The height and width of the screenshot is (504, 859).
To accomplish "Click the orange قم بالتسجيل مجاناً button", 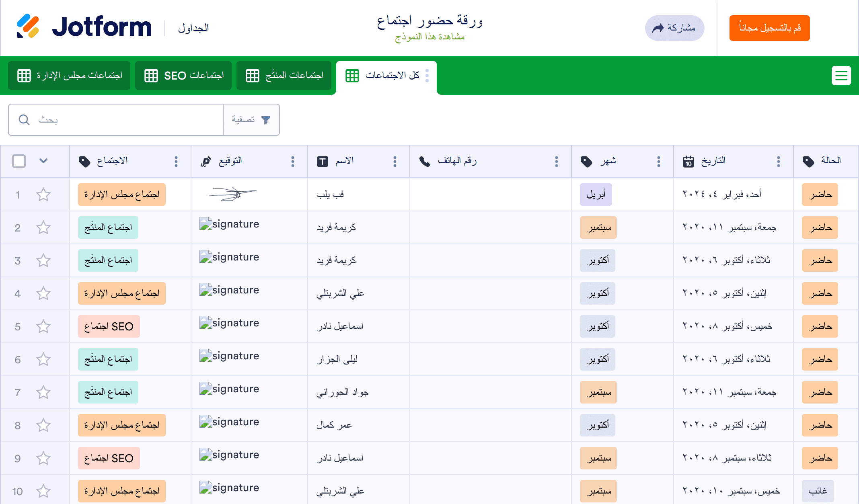I will click(x=769, y=28).
